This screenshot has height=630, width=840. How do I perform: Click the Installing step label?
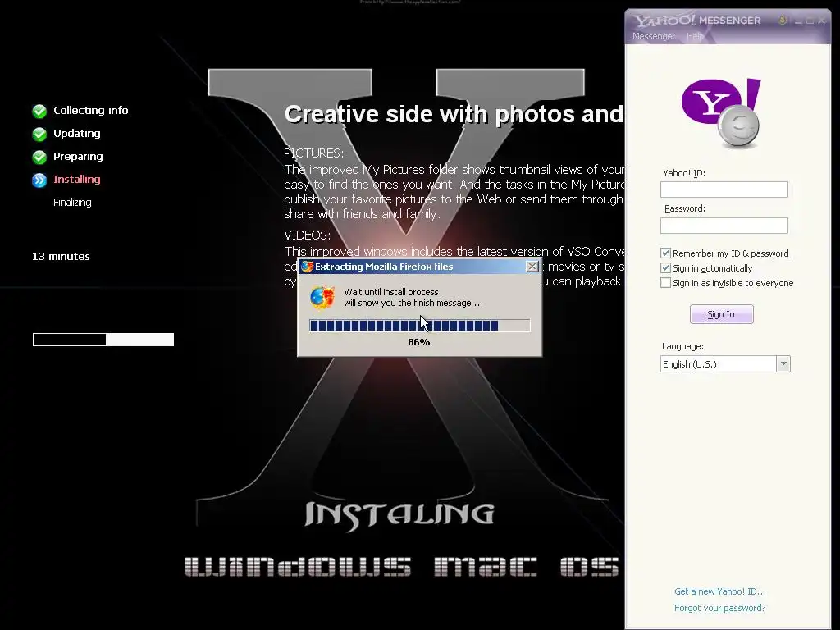76,180
